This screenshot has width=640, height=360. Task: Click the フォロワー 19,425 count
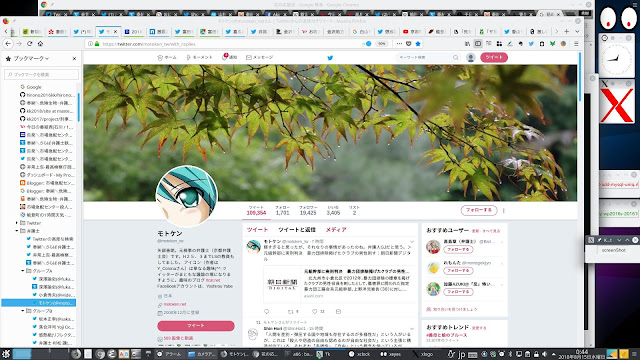coord(308,210)
